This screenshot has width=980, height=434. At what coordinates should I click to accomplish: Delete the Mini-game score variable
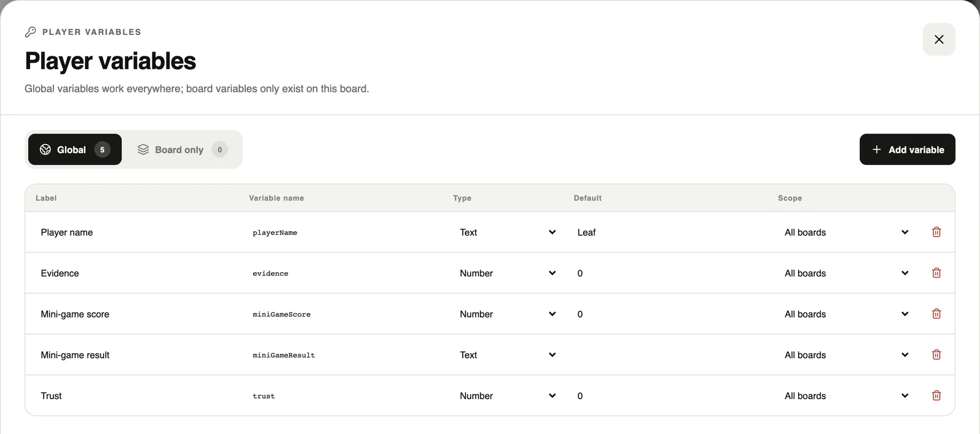[x=936, y=314]
